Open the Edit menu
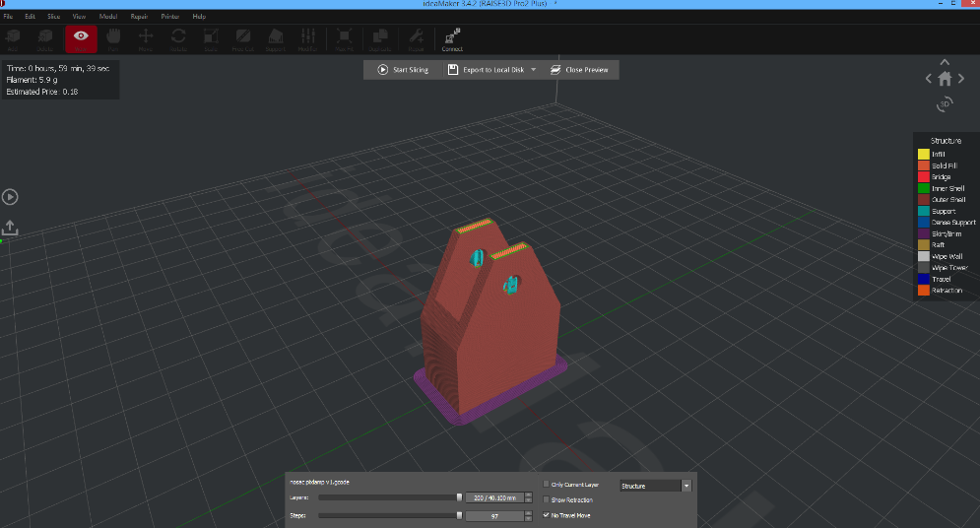 (x=30, y=16)
